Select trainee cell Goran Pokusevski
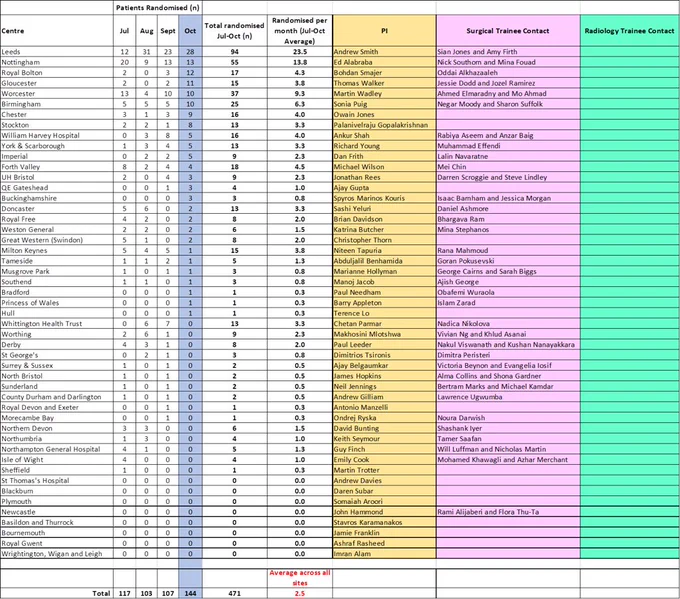This screenshot has height=599, width=680. (508, 261)
